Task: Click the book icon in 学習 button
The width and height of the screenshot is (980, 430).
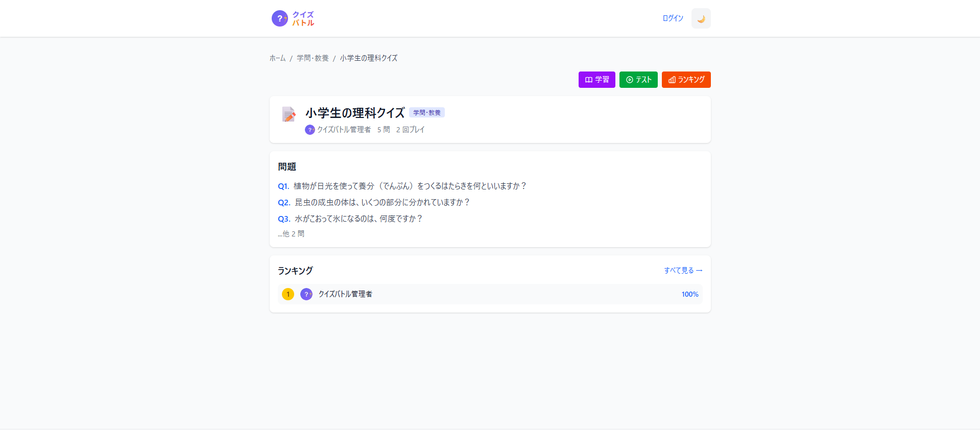Action: (x=588, y=80)
